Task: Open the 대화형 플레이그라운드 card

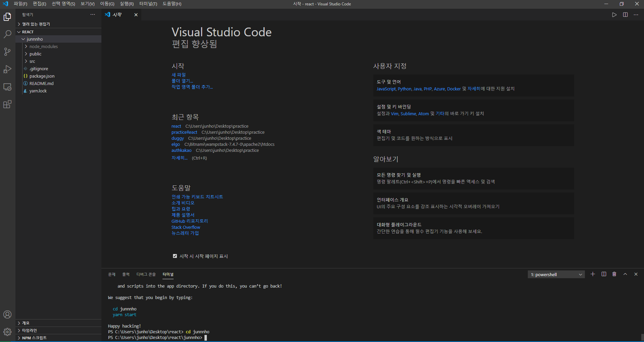Action: coord(473,228)
